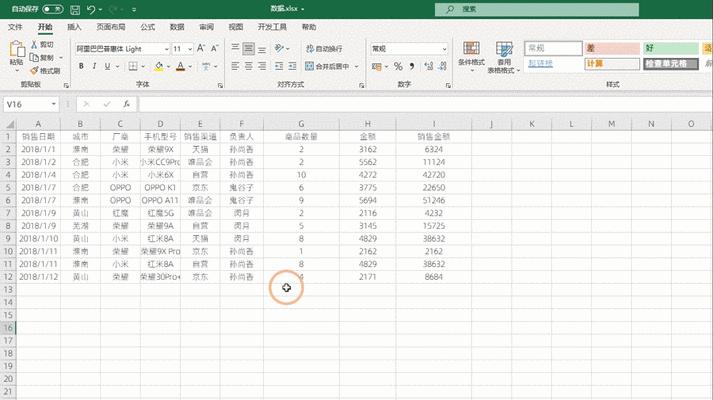Click the Name Box showing V16
This screenshot has width=713, height=400.
tap(31, 105)
